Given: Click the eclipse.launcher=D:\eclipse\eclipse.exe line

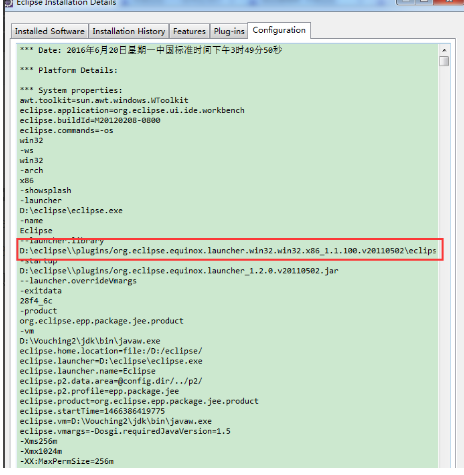Looking at the screenshot, I should pos(111,361).
